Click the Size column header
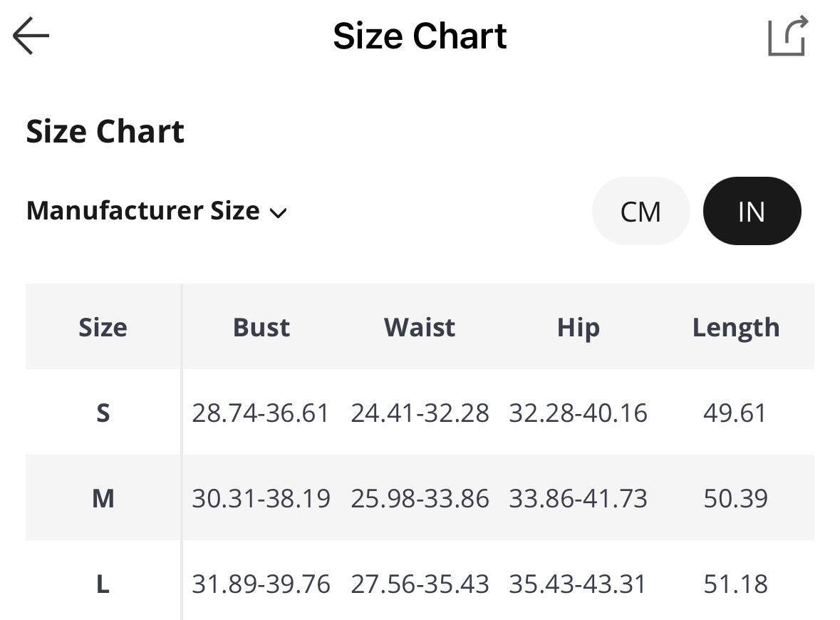Screen dimensions: 840x620 tap(103, 328)
